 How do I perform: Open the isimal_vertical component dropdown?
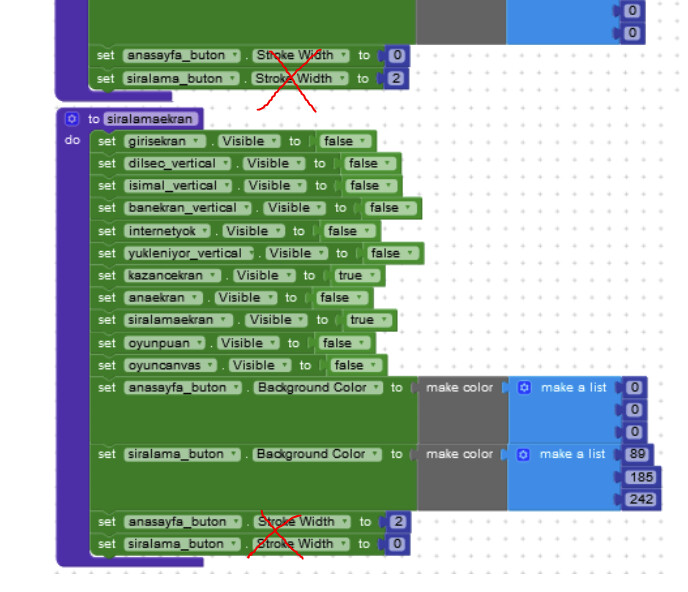click(178, 186)
